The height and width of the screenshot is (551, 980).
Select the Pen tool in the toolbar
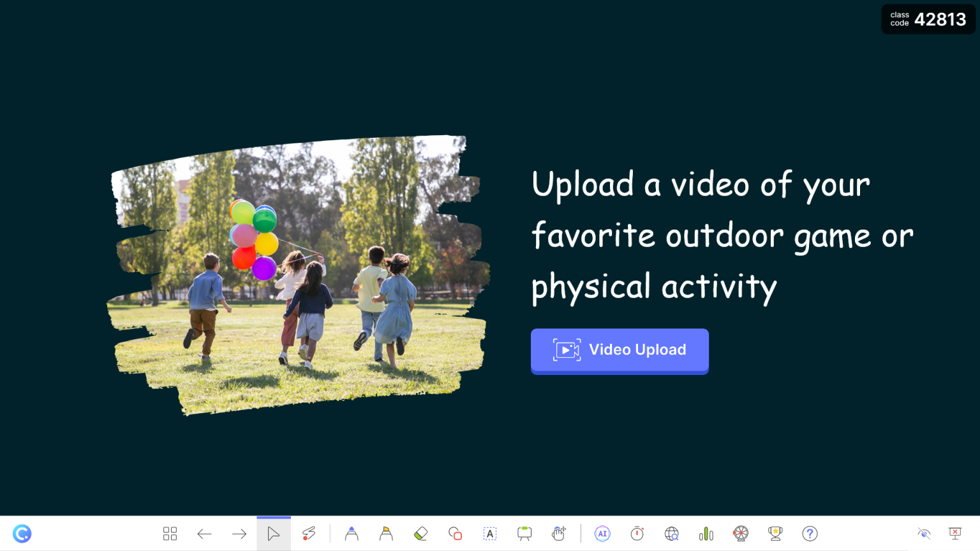tap(352, 533)
